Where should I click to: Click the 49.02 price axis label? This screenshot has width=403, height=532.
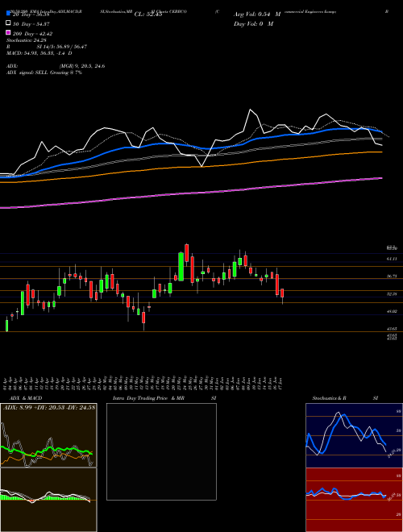point(392,311)
